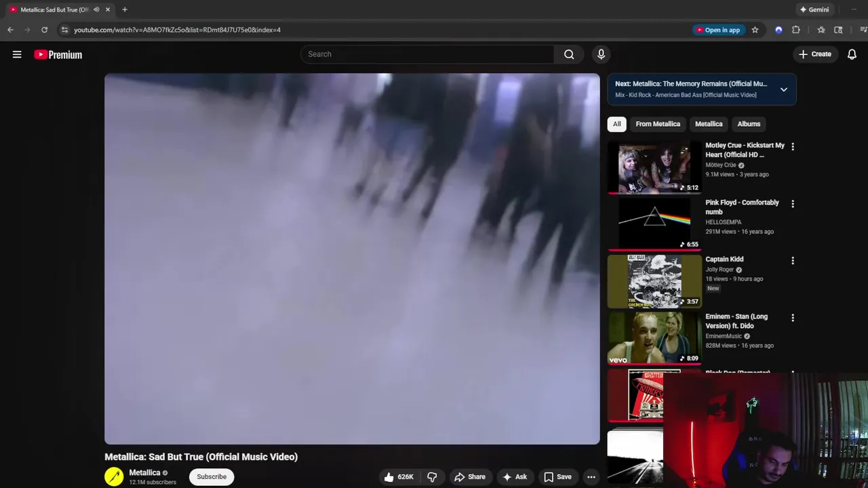
Task: Select the All filter chip
Action: coord(616,124)
